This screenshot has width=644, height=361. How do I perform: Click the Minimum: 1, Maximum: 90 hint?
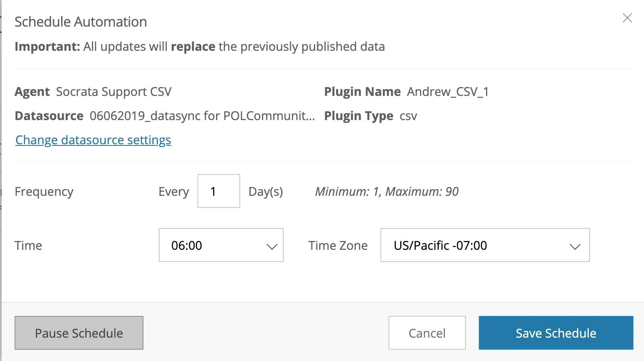[x=387, y=191]
